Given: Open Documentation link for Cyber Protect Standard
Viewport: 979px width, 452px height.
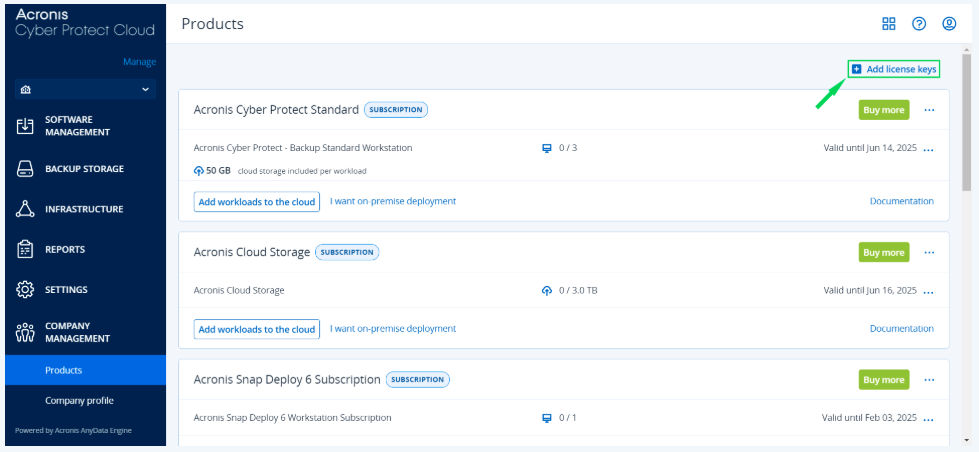Looking at the screenshot, I should tap(902, 201).
